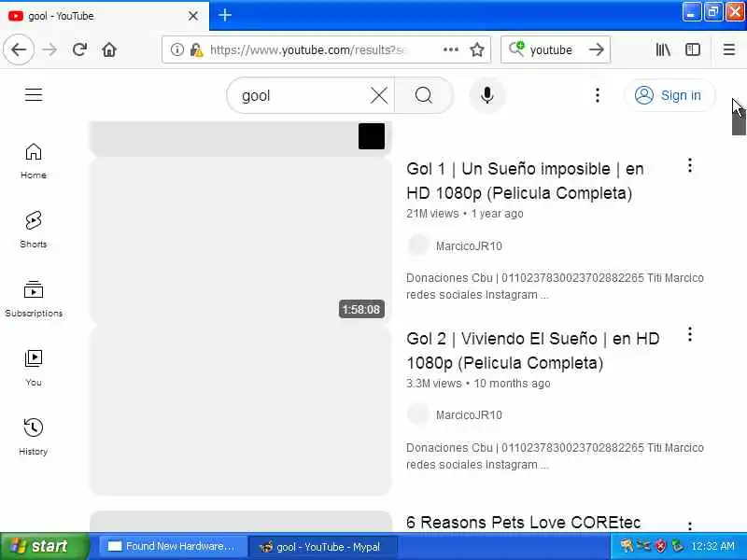Click the browser forward arrow
The image size is (747, 560).
coord(49,49)
